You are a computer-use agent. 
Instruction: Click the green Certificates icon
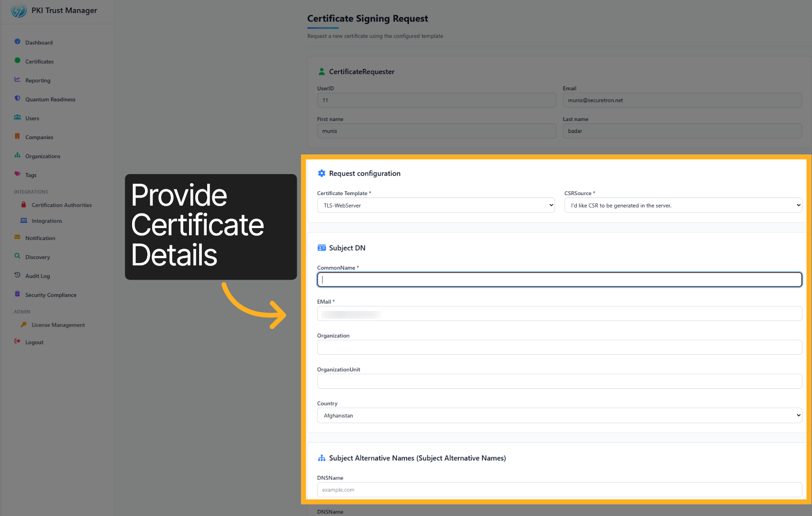tap(17, 61)
